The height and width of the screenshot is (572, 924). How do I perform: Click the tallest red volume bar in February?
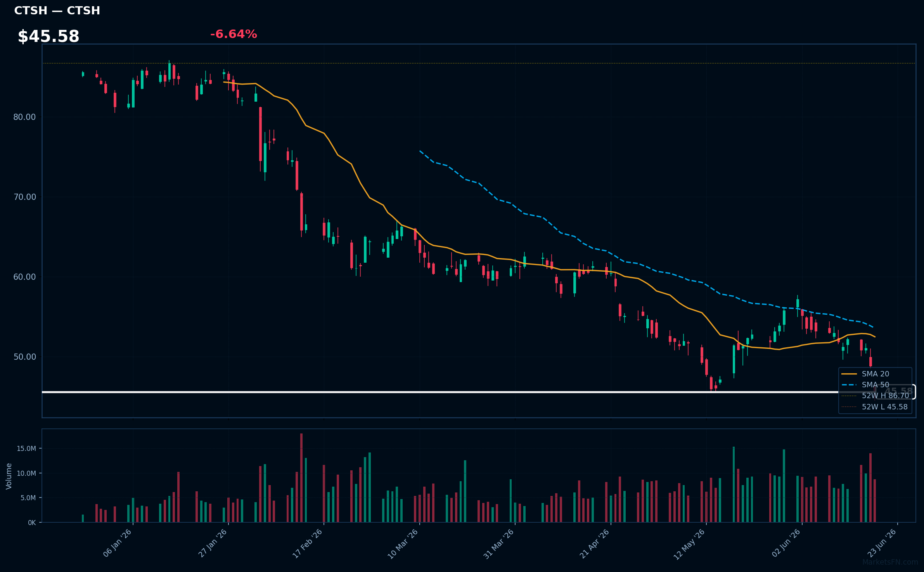click(x=301, y=478)
